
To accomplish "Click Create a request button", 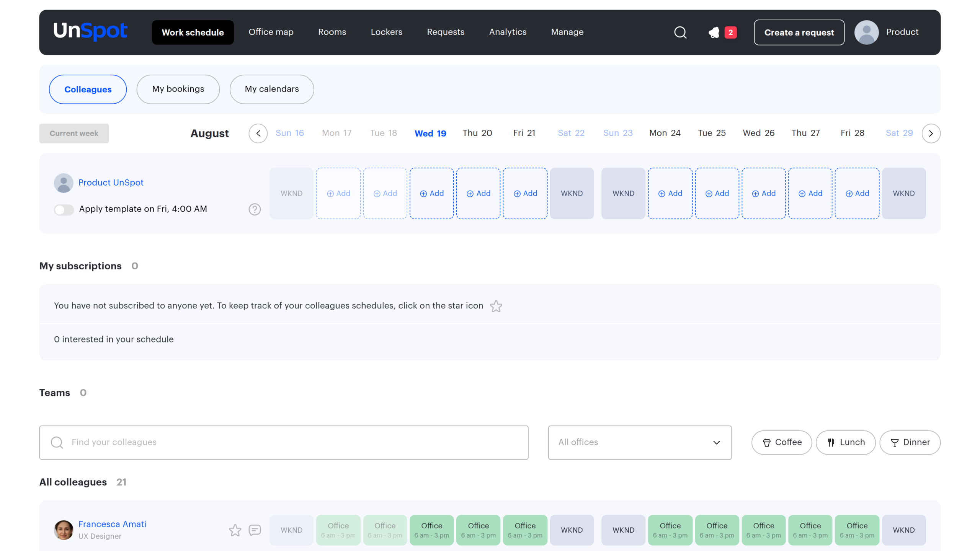I will (799, 33).
